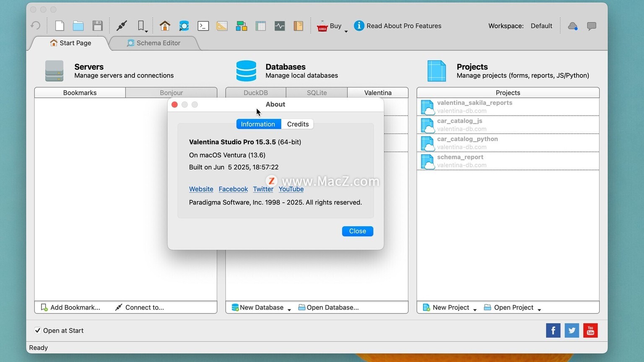
Task: Select the Bookmarks servers tab
Action: coord(80,93)
